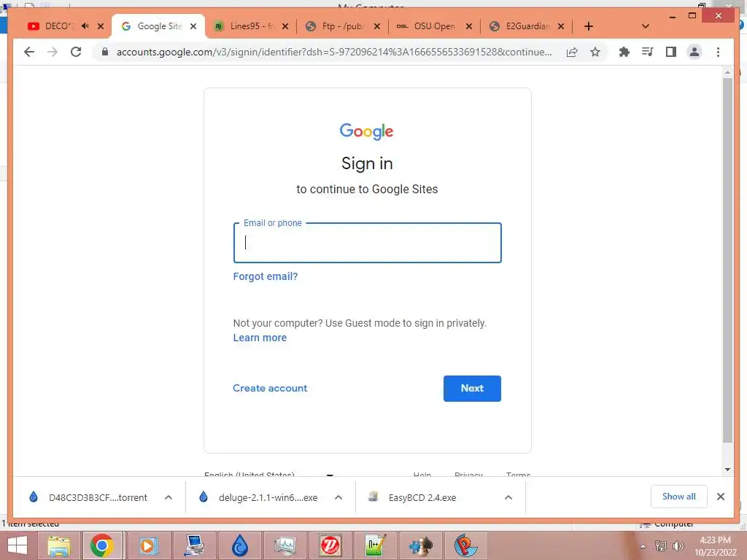
Task: Open the media control playlist icon
Action: click(648, 52)
